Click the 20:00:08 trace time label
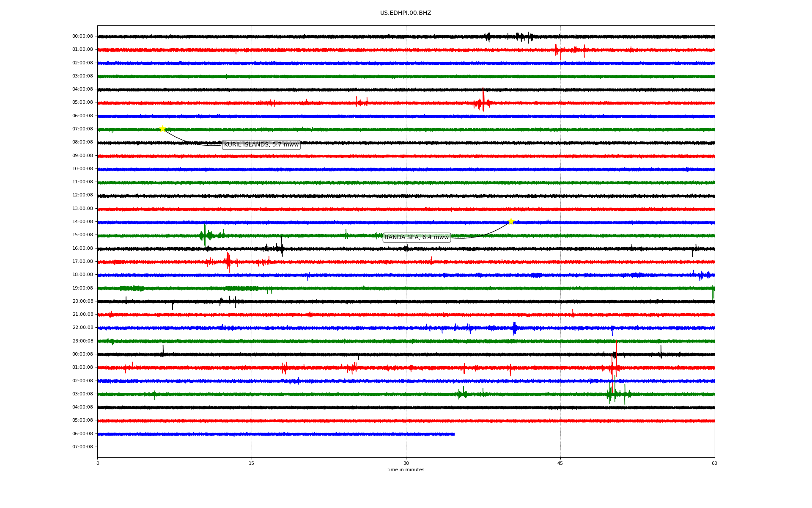This screenshot has width=812, height=508. click(x=82, y=301)
